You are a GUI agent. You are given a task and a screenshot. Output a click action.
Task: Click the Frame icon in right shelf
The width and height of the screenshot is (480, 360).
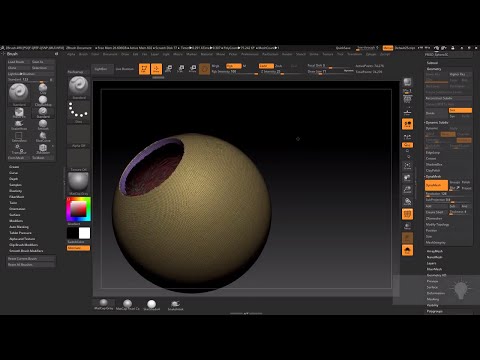point(407,166)
